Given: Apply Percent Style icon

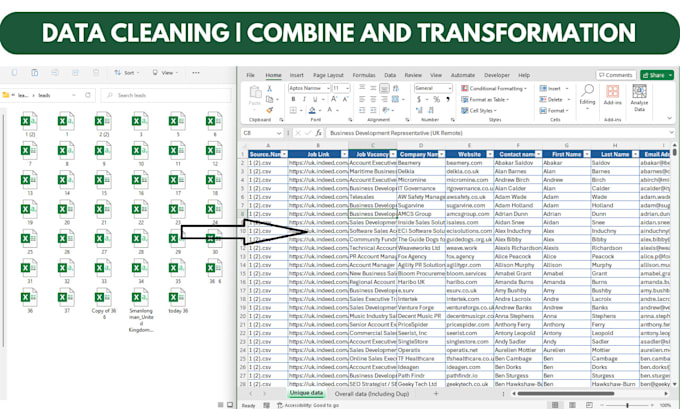Looking at the screenshot, I should pos(437,99).
